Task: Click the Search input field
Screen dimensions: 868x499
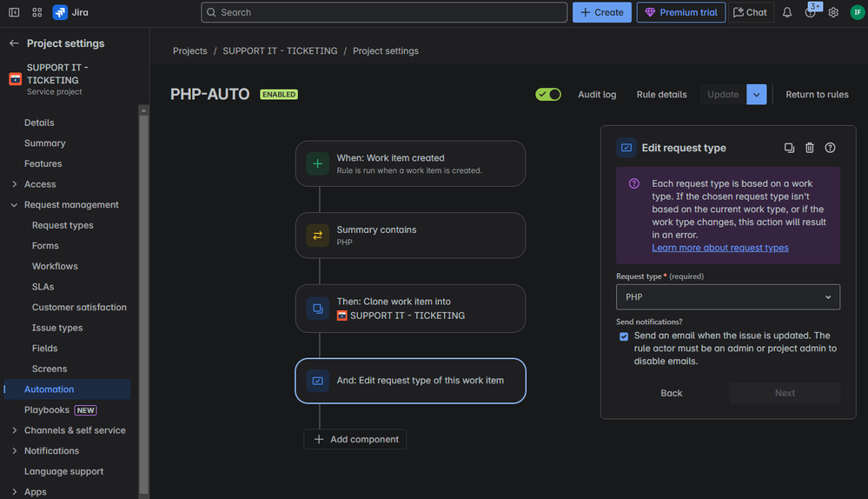Action: pos(384,12)
